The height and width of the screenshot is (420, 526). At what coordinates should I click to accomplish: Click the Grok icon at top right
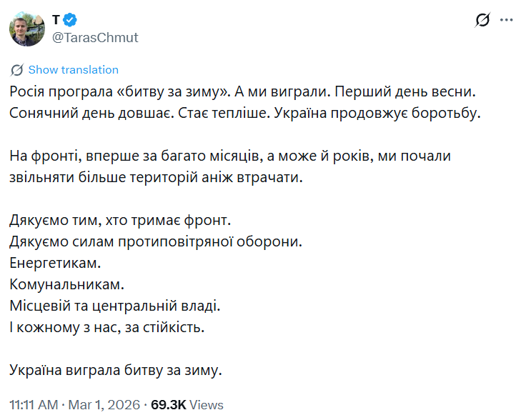[x=482, y=20]
